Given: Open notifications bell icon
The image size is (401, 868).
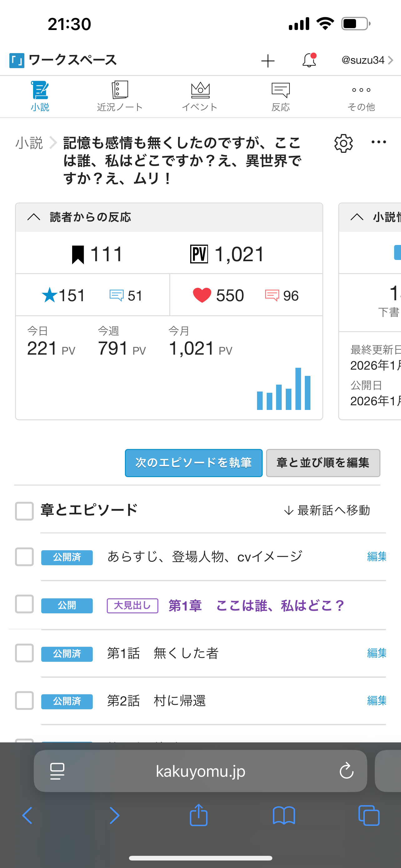Looking at the screenshot, I should point(309,61).
